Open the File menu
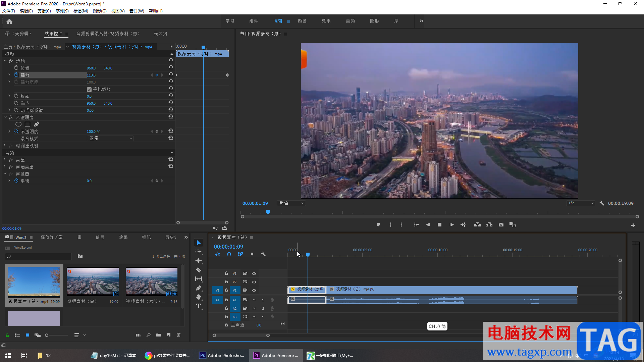Viewport: 644px width, 362px height. tap(9, 11)
